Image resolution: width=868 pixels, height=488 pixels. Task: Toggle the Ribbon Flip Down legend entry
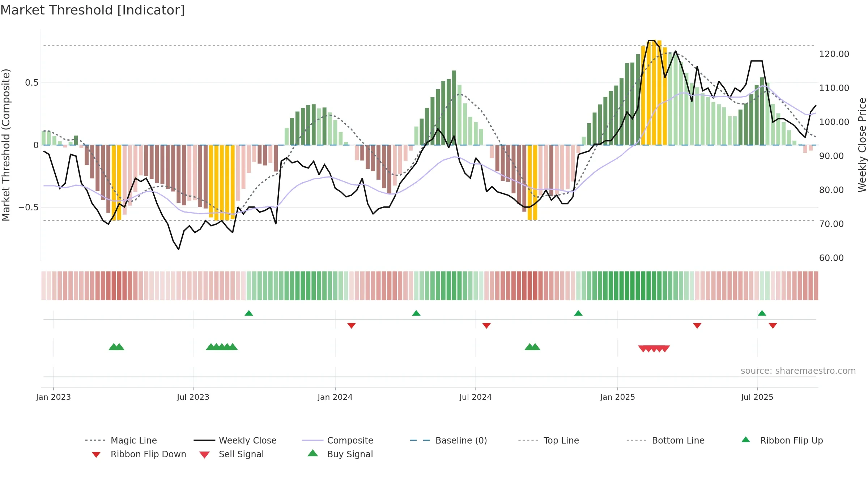[139, 454]
